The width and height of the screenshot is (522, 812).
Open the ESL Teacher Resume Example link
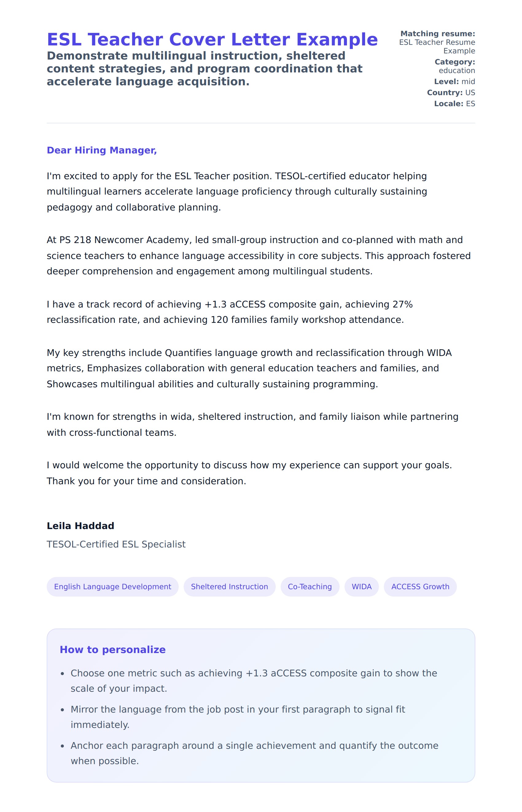click(x=437, y=46)
